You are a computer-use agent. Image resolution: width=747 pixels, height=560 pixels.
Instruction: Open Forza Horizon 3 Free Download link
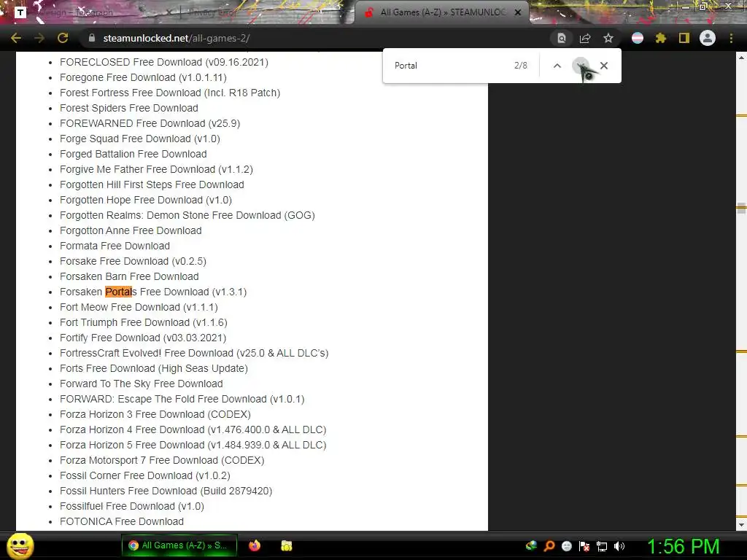155,414
